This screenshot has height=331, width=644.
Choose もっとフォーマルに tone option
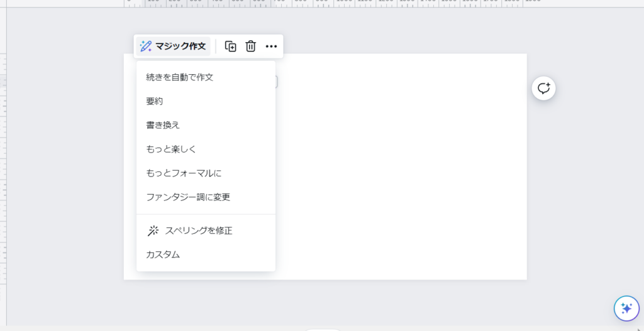184,173
